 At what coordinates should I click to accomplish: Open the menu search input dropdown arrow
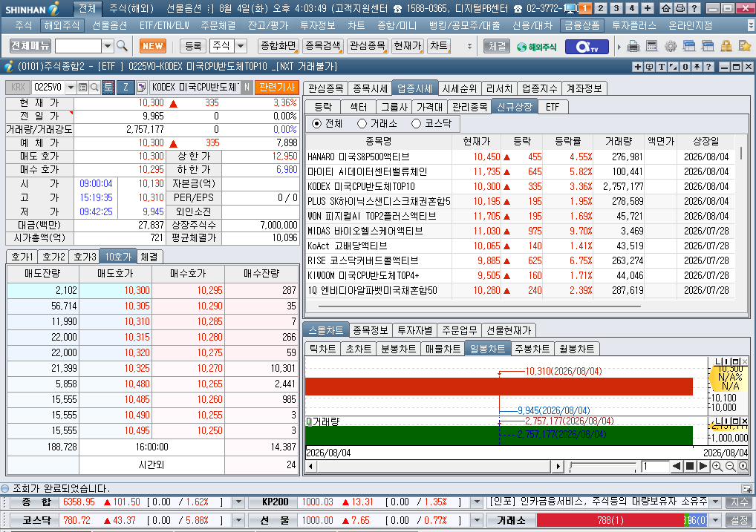click(108, 46)
